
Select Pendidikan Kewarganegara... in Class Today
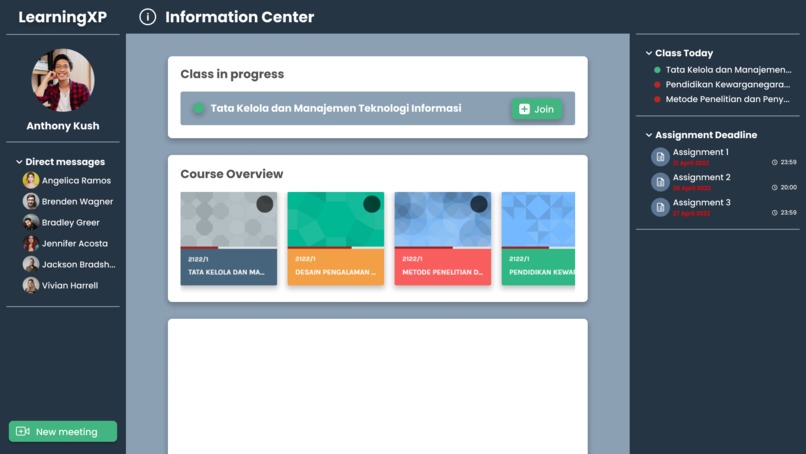tap(728, 84)
